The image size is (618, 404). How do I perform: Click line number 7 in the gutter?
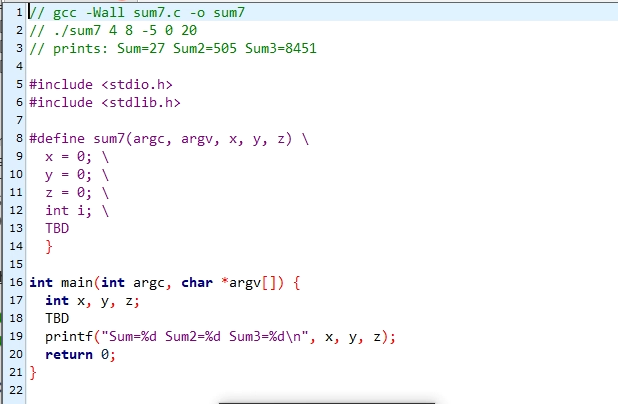[x=19, y=120]
